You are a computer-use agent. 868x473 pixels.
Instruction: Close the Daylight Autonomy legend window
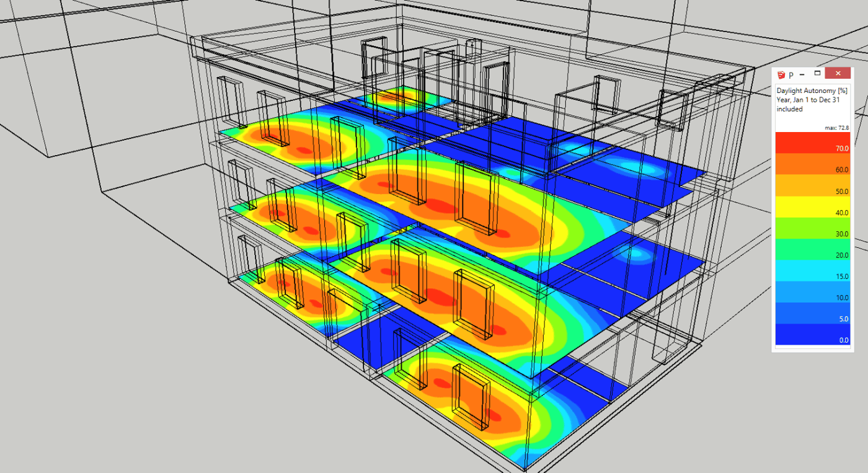(838, 74)
